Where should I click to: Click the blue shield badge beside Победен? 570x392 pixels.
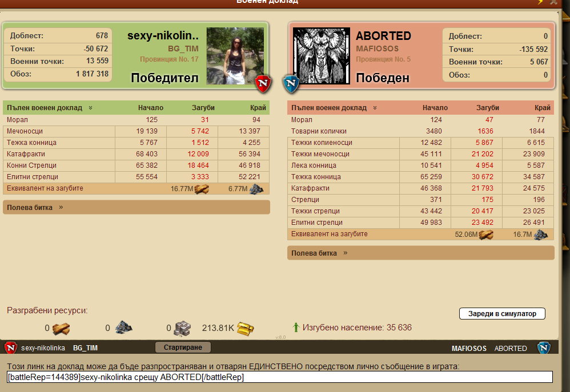292,83
